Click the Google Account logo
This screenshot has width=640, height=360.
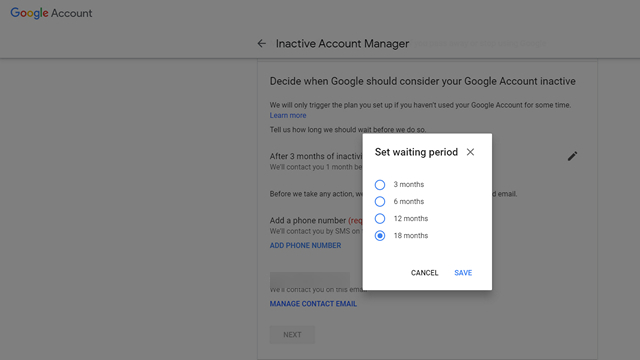point(51,13)
